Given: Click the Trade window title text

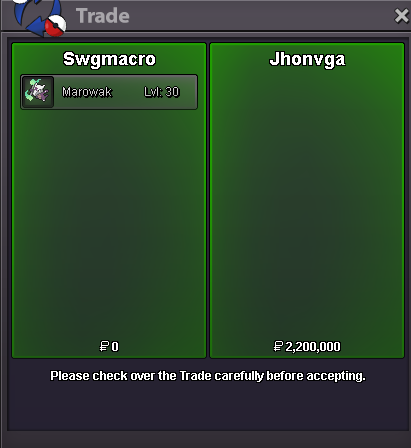Looking at the screenshot, I should (103, 16).
